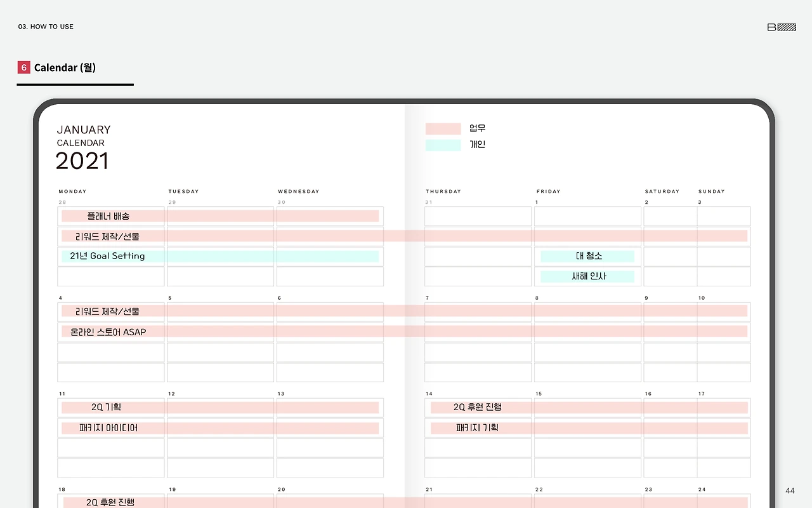Screen dimensions: 812x508
Task: Select 리워드 제작/선물 in the week of the 4th
Action: point(404,311)
